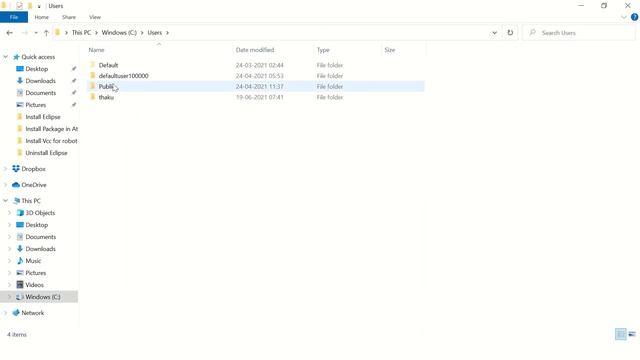Expand the ribbon with the chevron

click(624, 17)
